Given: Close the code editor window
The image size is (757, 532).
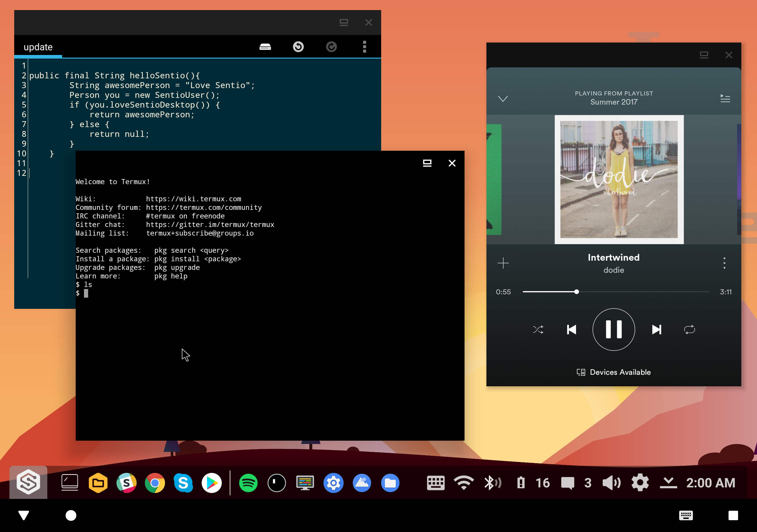Looking at the screenshot, I should click(x=369, y=22).
